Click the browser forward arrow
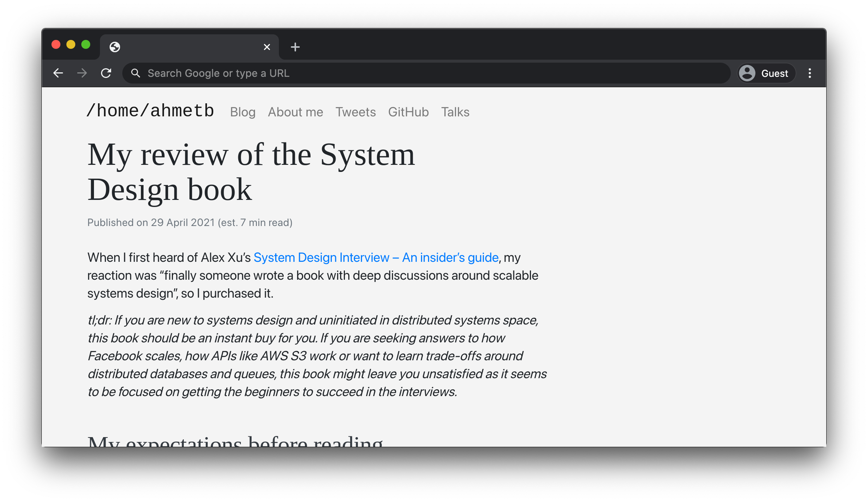Viewport: 868px width, 502px height. coord(82,73)
